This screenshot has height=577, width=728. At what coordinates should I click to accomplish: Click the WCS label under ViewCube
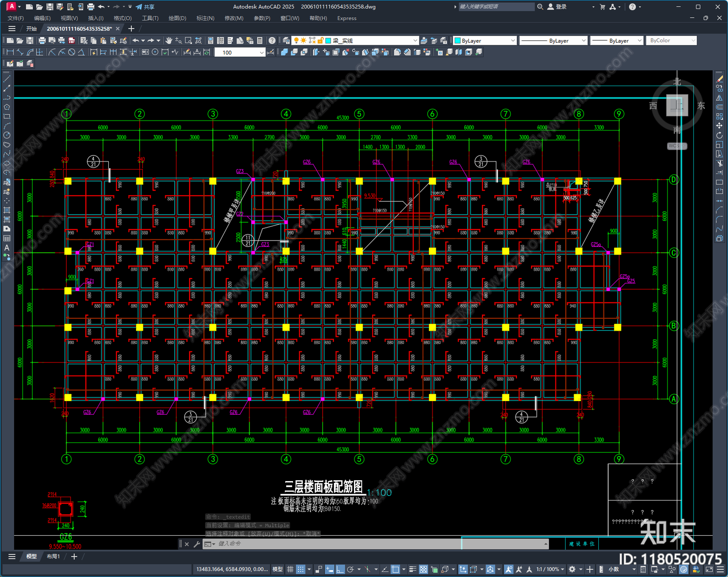click(677, 146)
